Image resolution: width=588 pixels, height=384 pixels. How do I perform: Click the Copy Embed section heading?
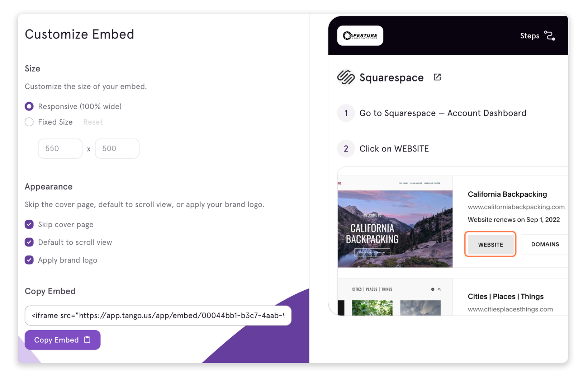(50, 291)
